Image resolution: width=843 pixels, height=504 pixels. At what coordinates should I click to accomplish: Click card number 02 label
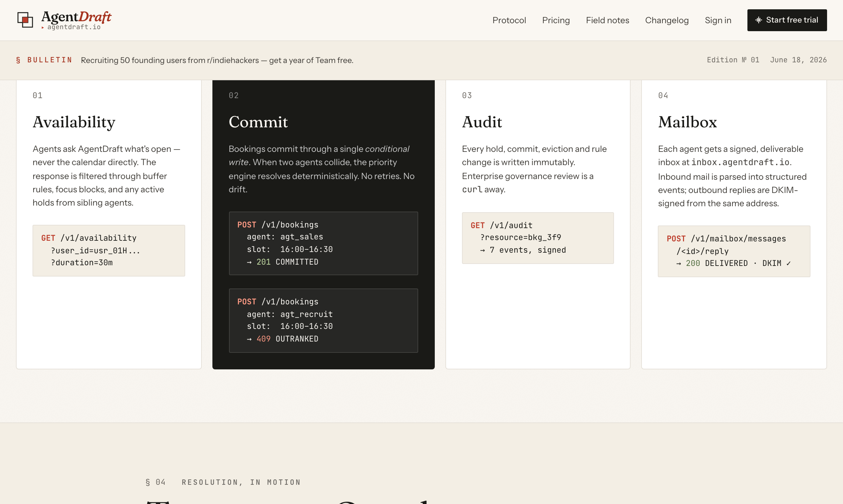(234, 95)
